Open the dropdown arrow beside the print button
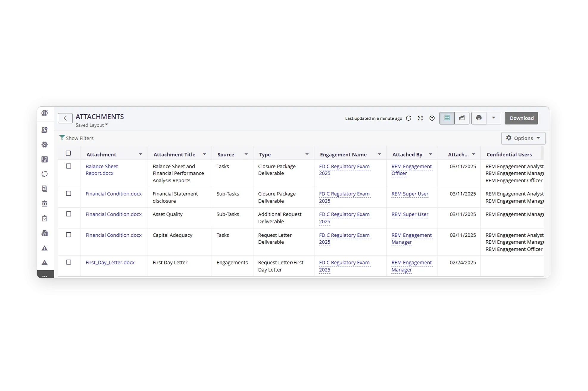The height and width of the screenshot is (391, 588). (493, 118)
